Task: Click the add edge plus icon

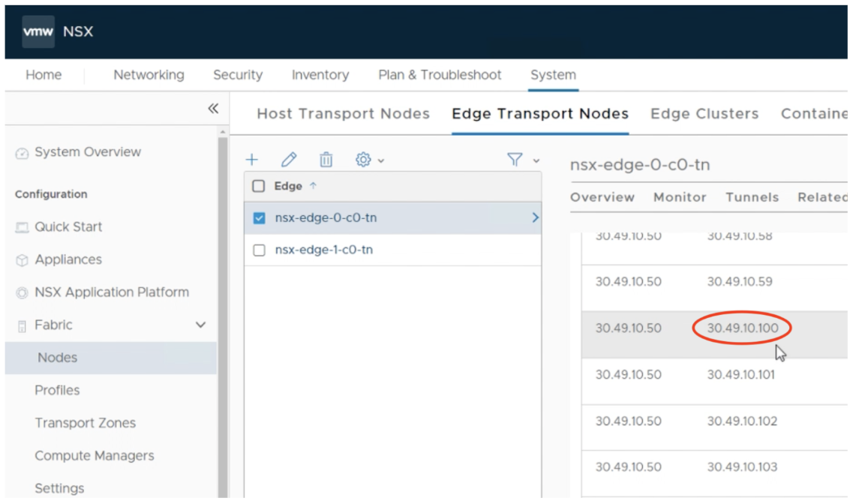Action: [x=252, y=160]
